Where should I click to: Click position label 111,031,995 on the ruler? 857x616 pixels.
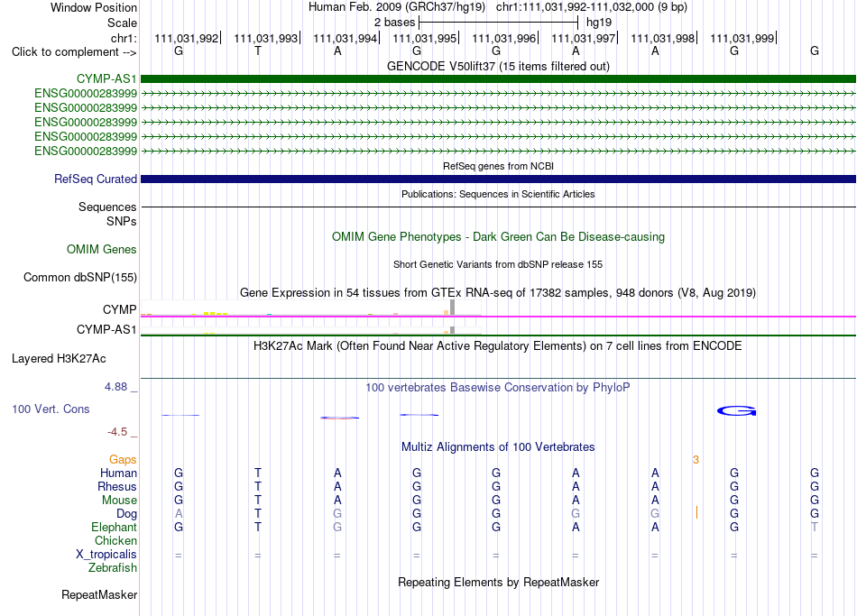[x=424, y=38]
